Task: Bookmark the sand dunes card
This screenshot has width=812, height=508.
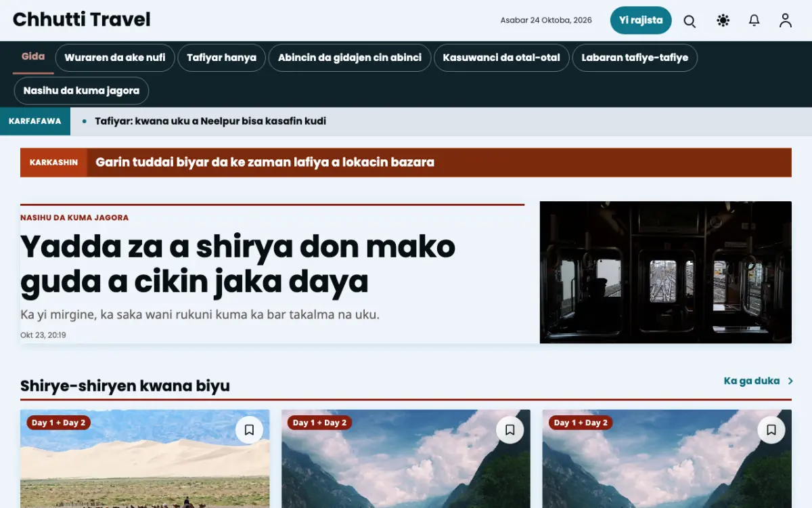Action: (249, 430)
